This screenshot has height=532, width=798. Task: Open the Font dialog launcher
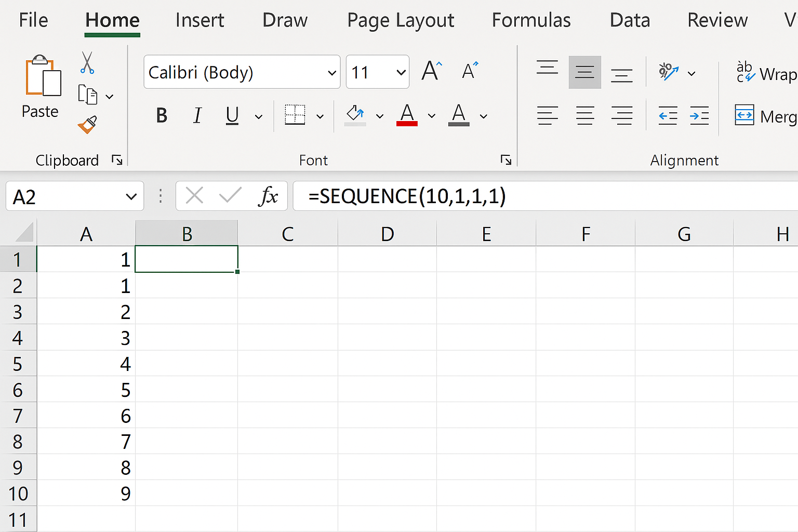(x=506, y=160)
